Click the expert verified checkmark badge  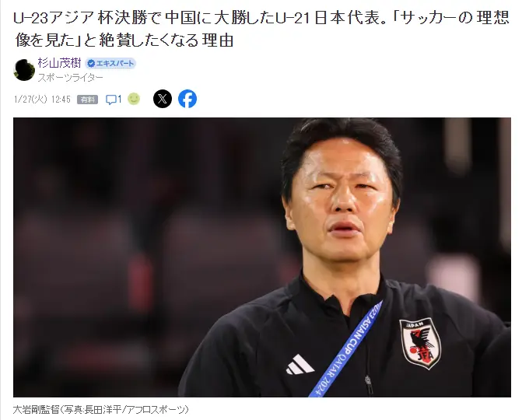(x=91, y=64)
